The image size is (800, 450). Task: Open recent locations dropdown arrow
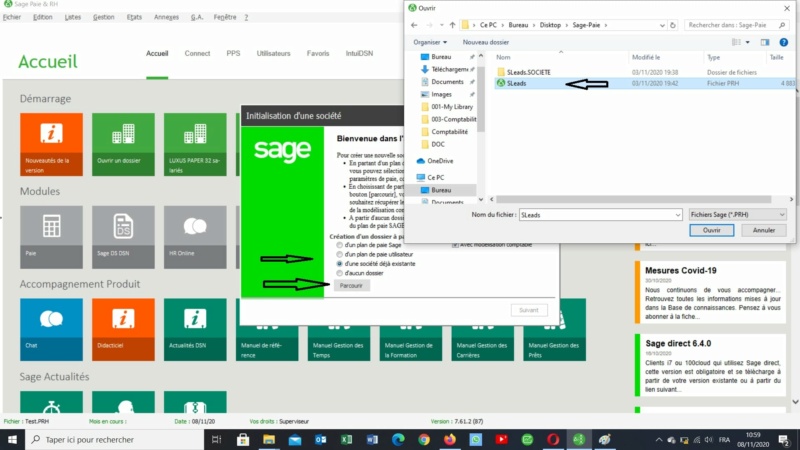click(441, 25)
